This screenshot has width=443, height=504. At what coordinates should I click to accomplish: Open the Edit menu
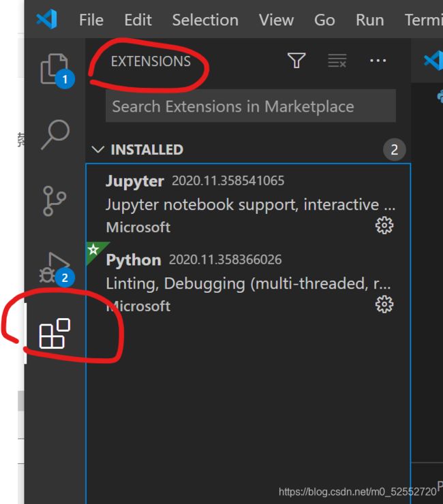click(138, 20)
